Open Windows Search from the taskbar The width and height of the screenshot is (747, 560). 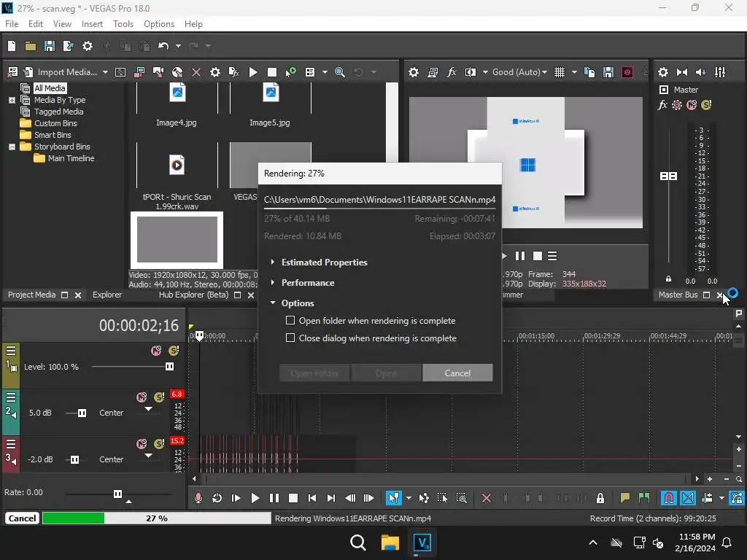[x=357, y=542]
